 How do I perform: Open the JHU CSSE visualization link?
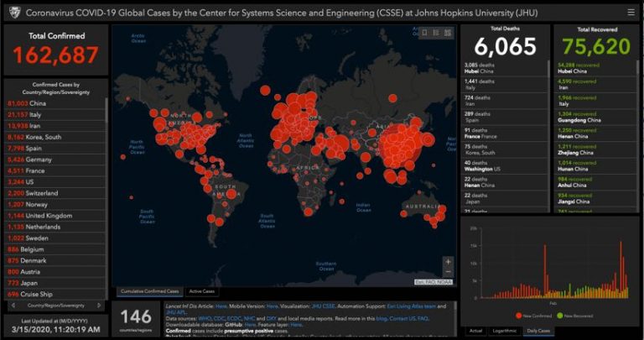pos(323,306)
